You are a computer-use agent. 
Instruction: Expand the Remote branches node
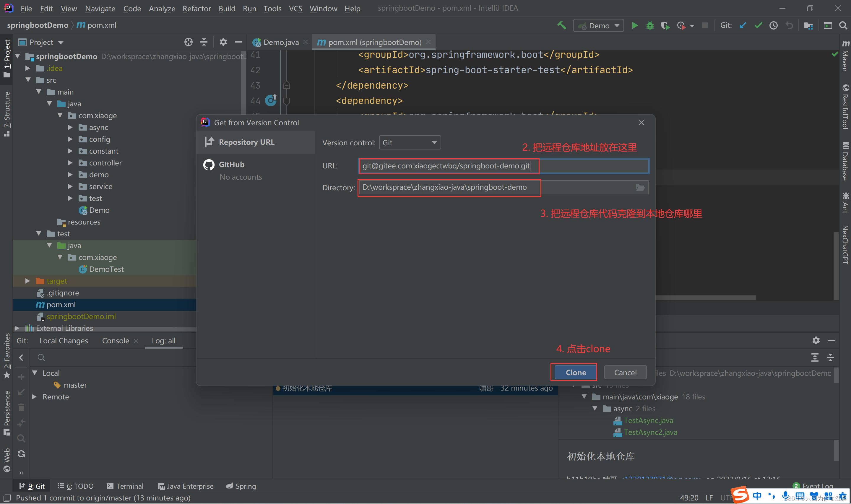[x=34, y=397]
